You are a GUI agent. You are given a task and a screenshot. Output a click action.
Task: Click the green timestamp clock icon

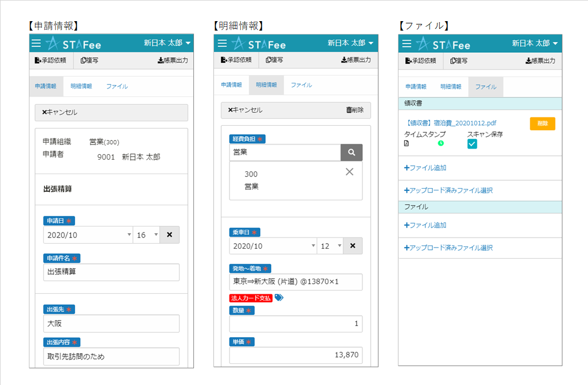pos(441,143)
